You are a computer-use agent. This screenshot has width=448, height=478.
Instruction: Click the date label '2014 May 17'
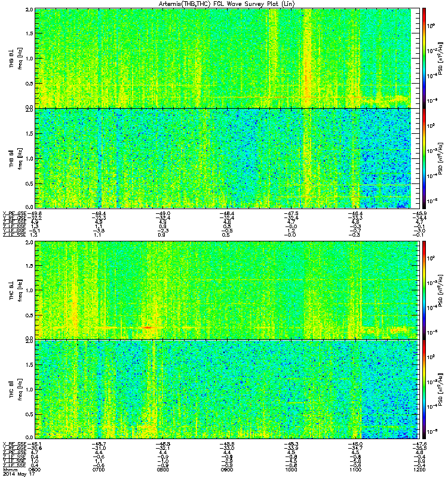coord(19,474)
